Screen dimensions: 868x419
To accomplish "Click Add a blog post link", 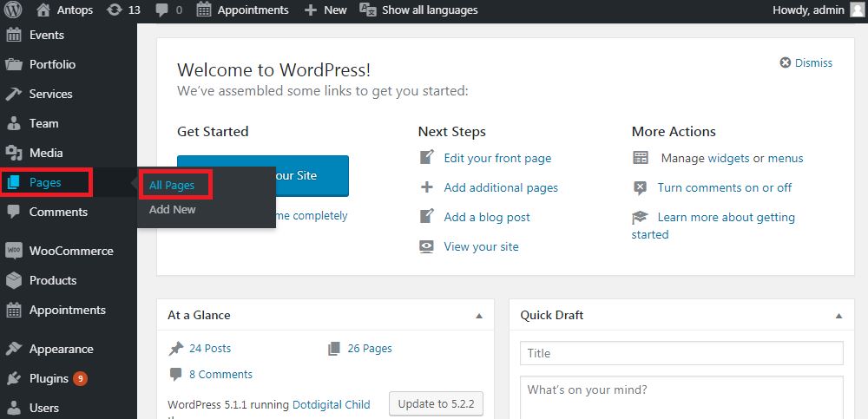I will (487, 217).
